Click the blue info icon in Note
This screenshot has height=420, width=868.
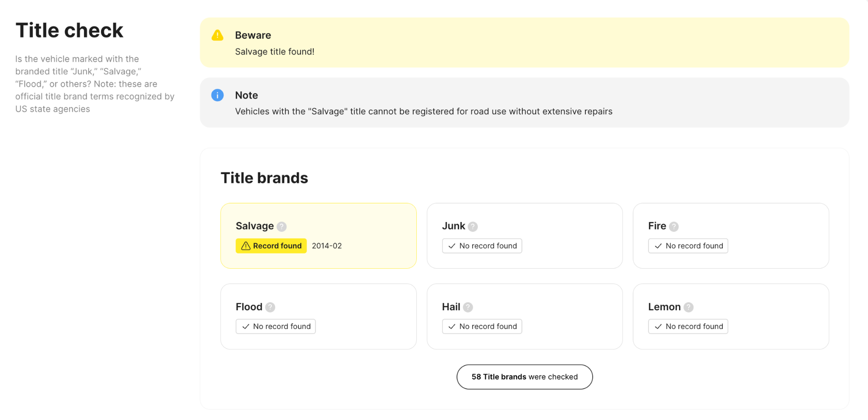[217, 95]
